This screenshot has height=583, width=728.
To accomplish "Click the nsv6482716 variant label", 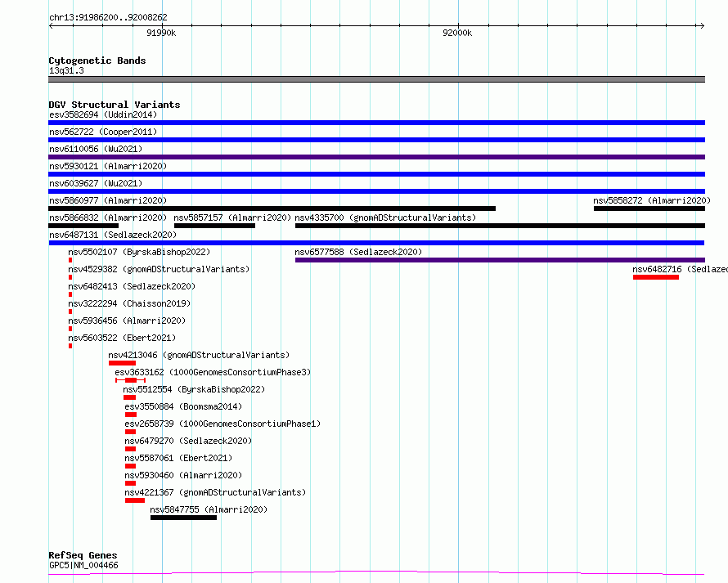I will (x=681, y=269).
